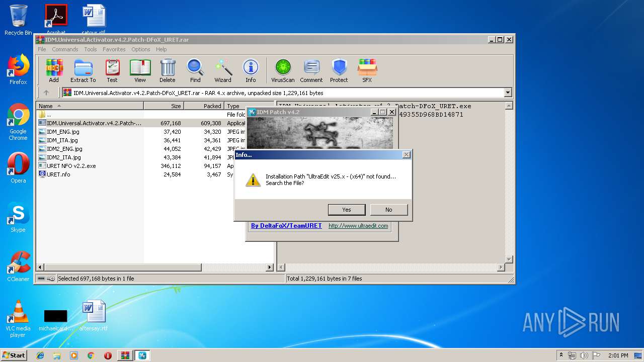This screenshot has width=644, height=362.
Task: Click No in the Info dialog
Action: click(388, 210)
